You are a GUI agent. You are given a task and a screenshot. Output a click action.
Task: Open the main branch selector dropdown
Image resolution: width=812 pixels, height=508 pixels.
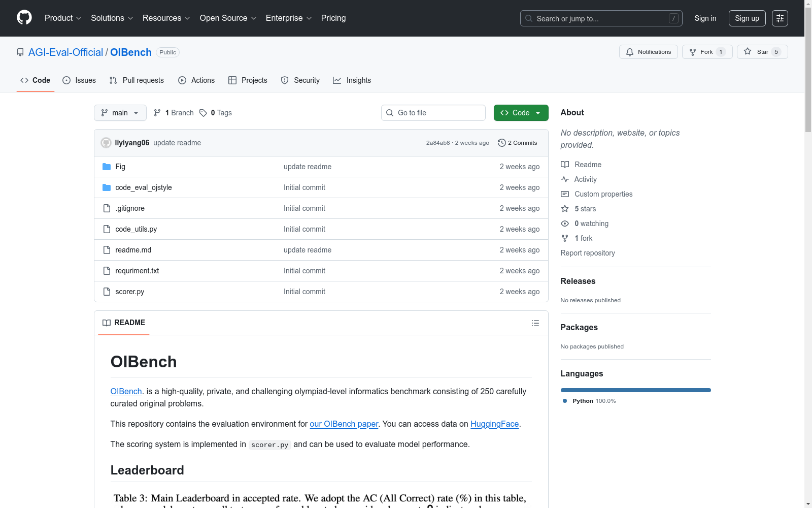pyautogui.click(x=120, y=113)
